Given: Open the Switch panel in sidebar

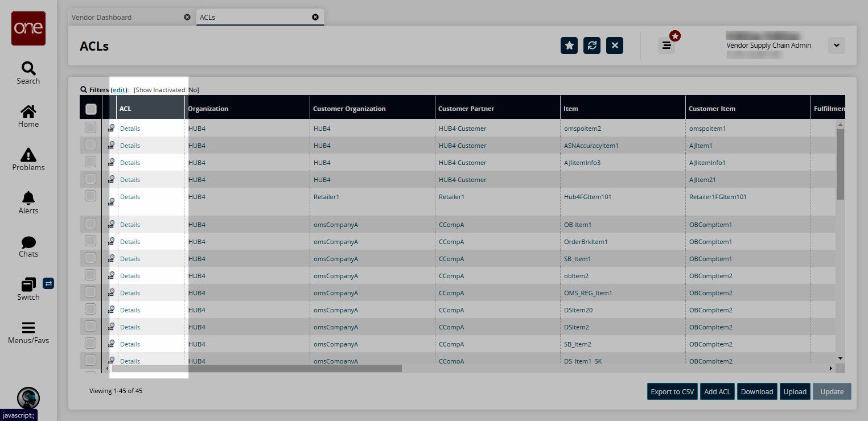Looking at the screenshot, I should point(28,289).
